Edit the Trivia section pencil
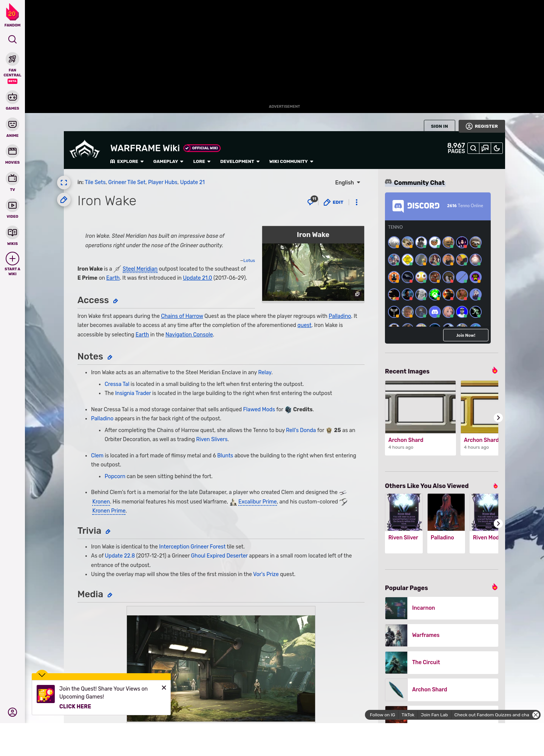The width and height of the screenshot is (544, 756). pyautogui.click(x=108, y=531)
